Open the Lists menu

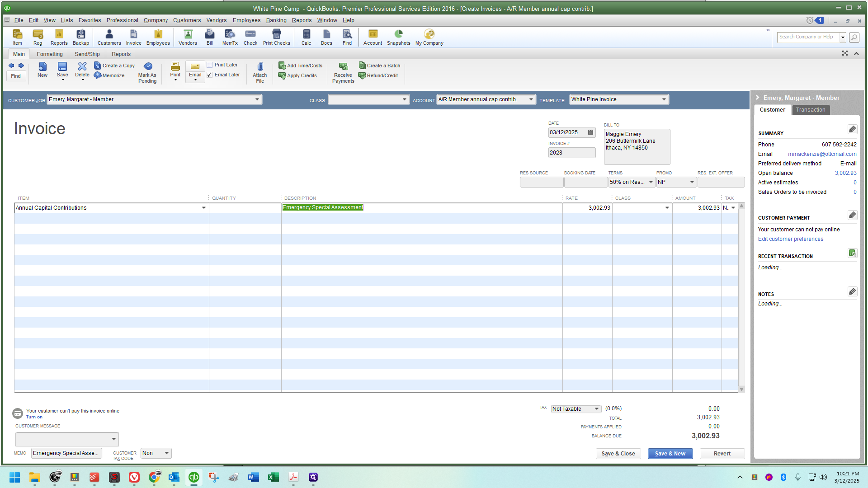click(67, 20)
